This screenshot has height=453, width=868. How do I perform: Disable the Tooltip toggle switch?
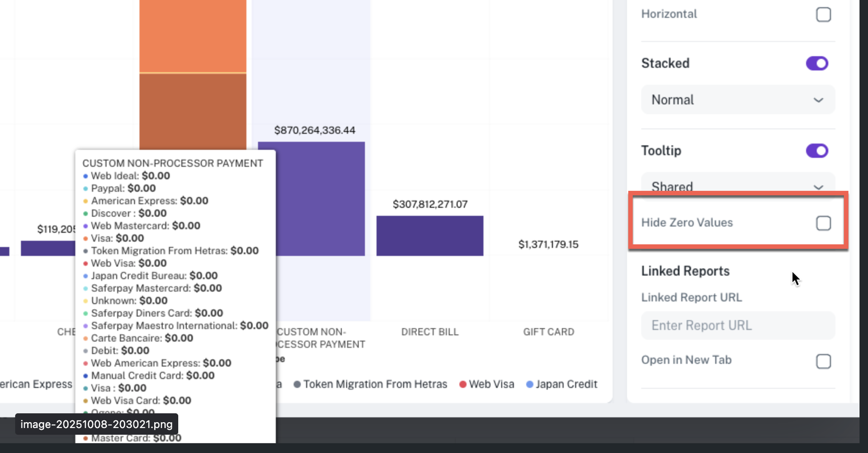(816, 151)
